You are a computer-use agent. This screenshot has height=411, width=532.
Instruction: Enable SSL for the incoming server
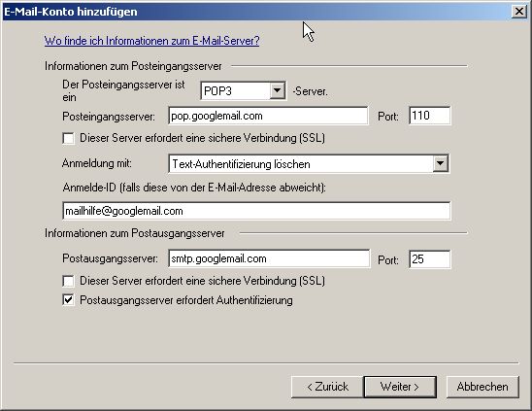pos(69,138)
